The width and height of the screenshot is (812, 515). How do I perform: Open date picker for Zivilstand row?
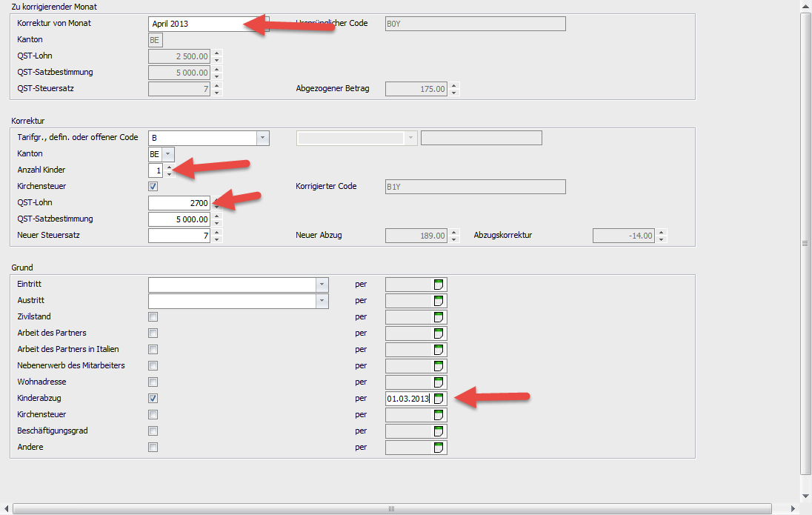point(438,317)
